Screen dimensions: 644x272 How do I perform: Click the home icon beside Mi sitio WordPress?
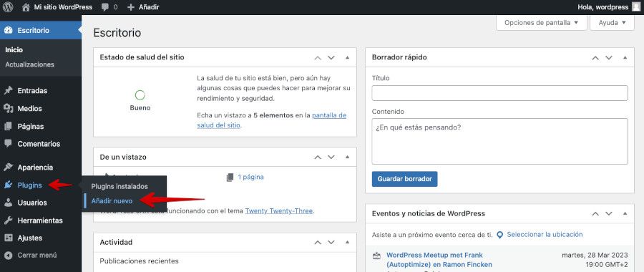[26, 7]
